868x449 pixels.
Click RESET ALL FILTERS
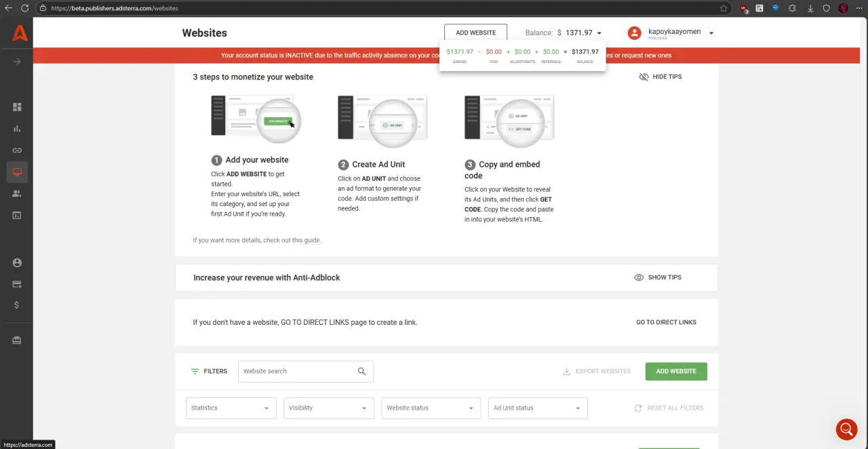[x=669, y=408]
